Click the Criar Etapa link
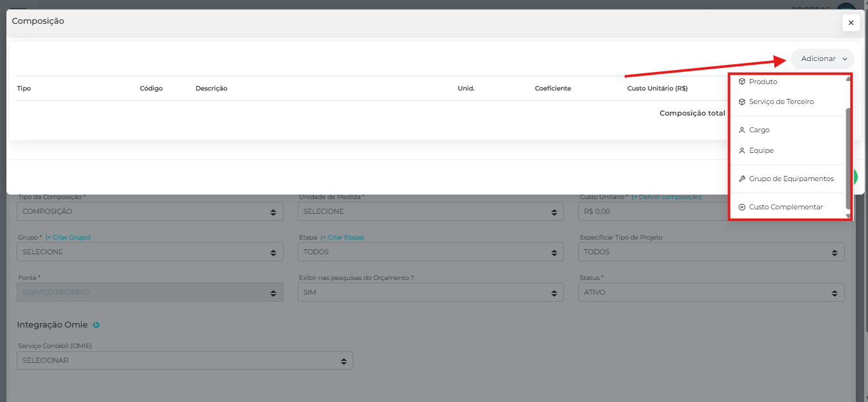868x402 pixels. pyautogui.click(x=342, y=237)
